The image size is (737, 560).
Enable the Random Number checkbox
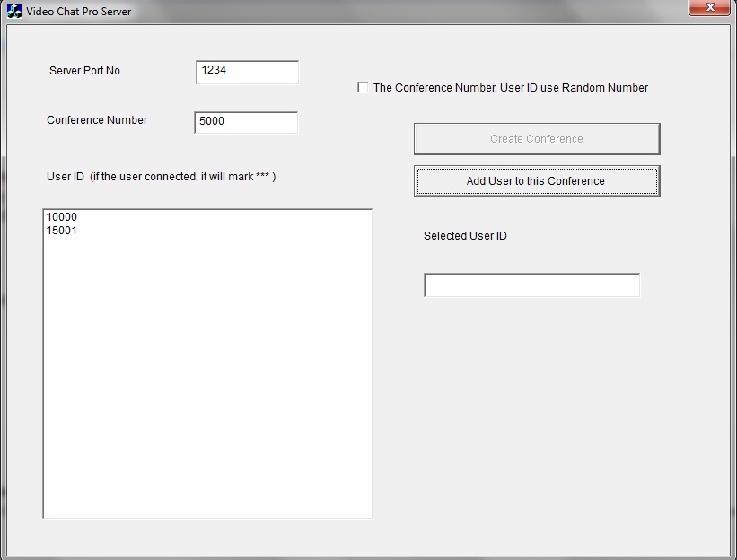click(363, 87)
